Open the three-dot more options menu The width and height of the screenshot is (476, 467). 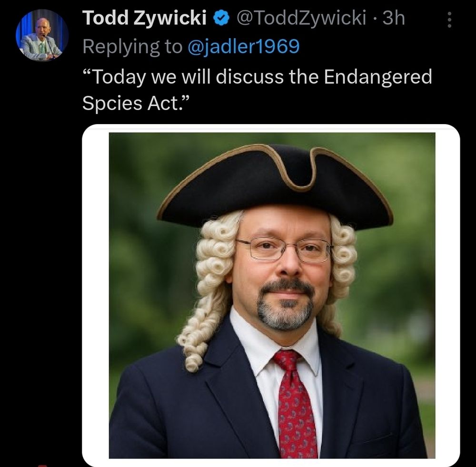[450, 19]
